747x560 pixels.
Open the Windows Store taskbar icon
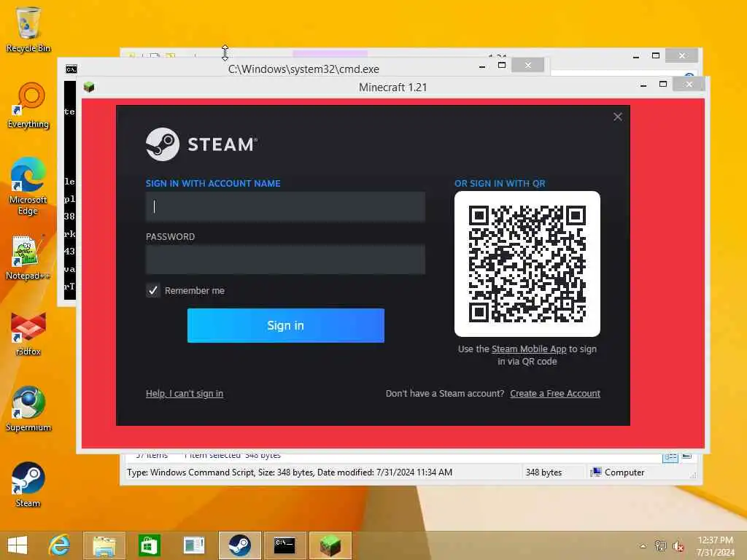coord(149,545)
